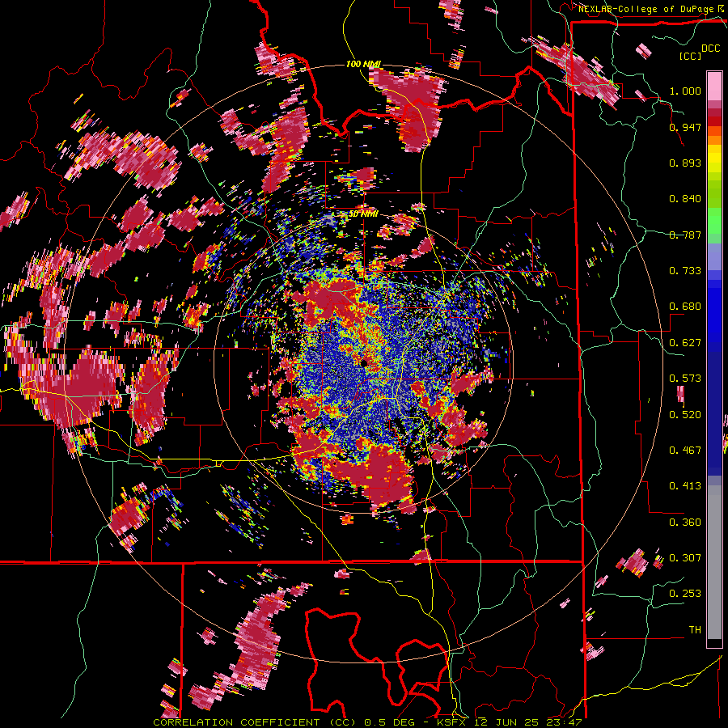Click the 100 NMI range ring label
Image resolution: width=728 pixels, height=728 pixels.
pos(363,64)
